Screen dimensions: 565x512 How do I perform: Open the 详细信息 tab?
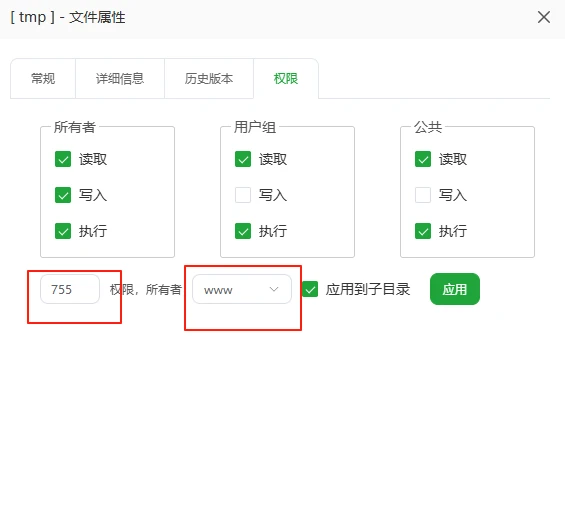click(x=120, y=79)
